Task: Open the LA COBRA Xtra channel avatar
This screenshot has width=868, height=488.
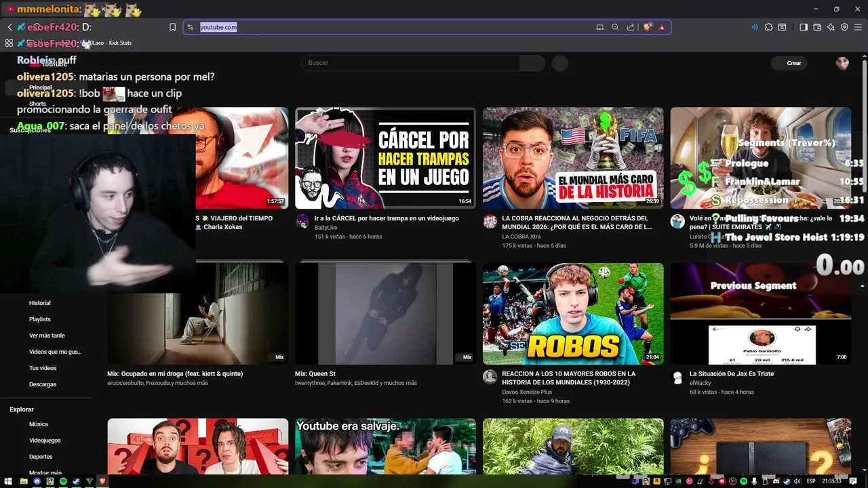Action: 490,221
